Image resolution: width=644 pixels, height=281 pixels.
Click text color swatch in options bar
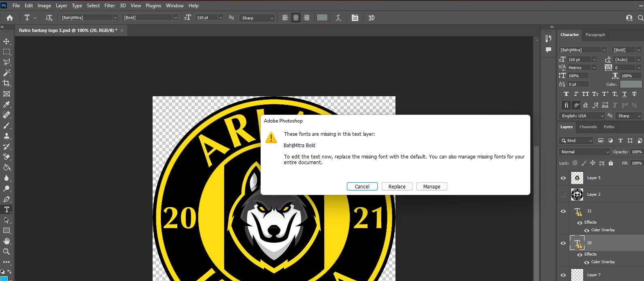(x=322, y=18)
